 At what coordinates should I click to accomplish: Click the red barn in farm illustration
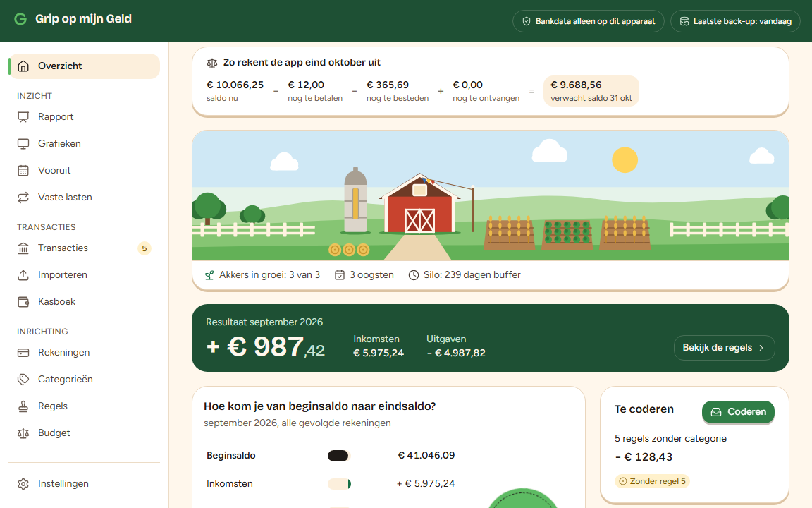pos(420,204)
